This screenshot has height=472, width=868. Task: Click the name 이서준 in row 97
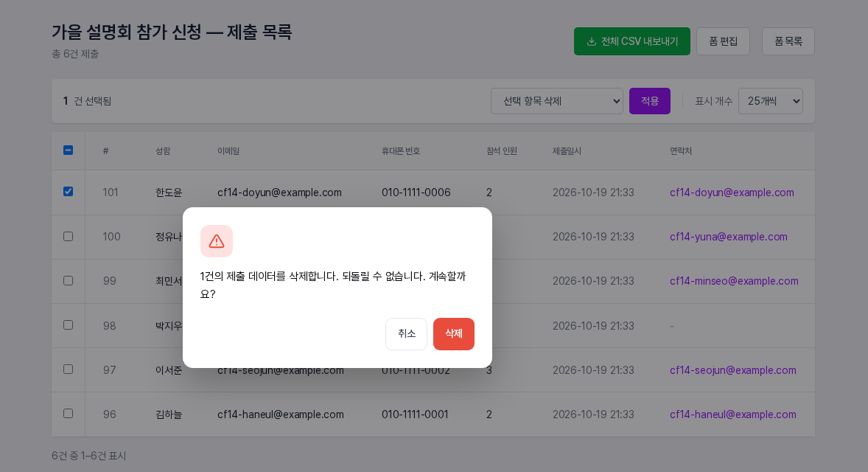click(x=169, y=370)
